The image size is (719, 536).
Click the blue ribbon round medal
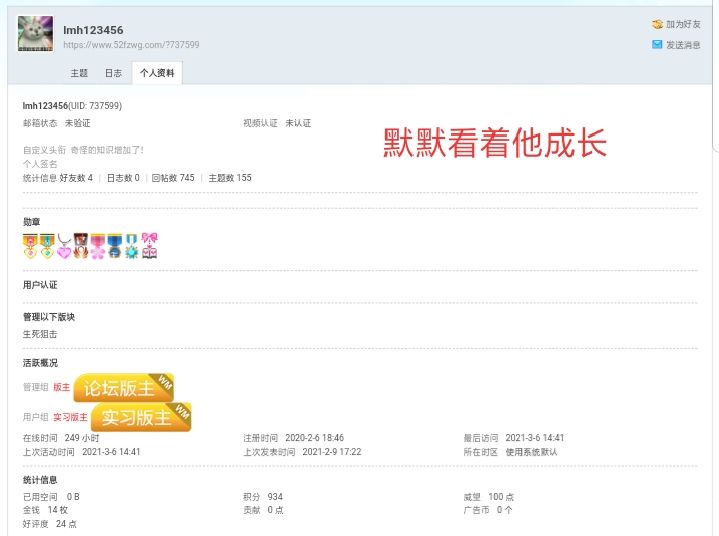pos(115,245)
